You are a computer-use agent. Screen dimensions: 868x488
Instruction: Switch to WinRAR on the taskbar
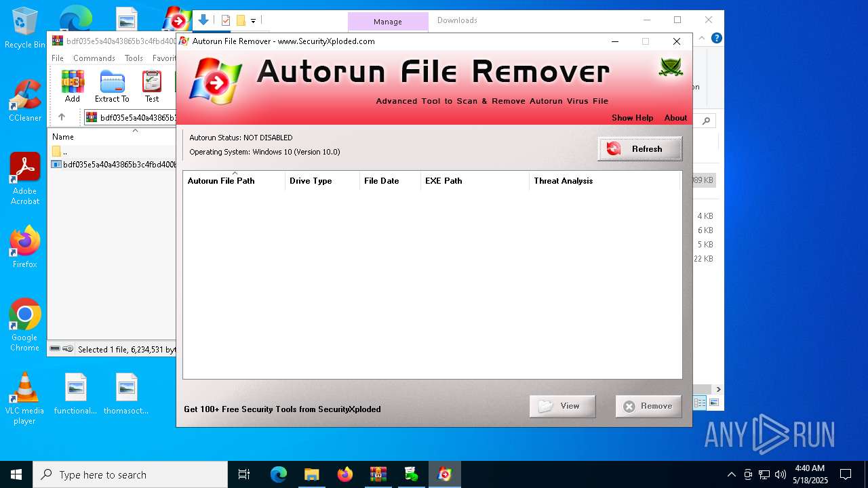point(378,474)
